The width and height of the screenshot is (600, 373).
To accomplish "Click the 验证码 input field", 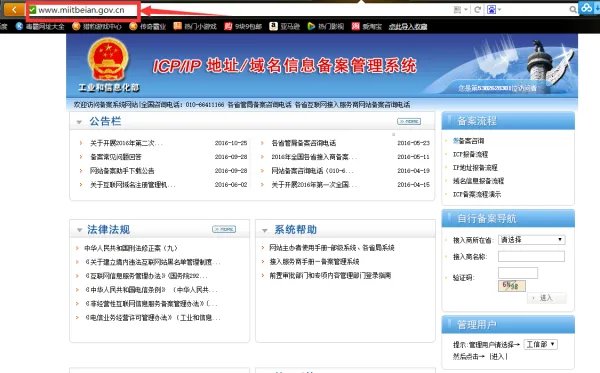I will [518, 273].
